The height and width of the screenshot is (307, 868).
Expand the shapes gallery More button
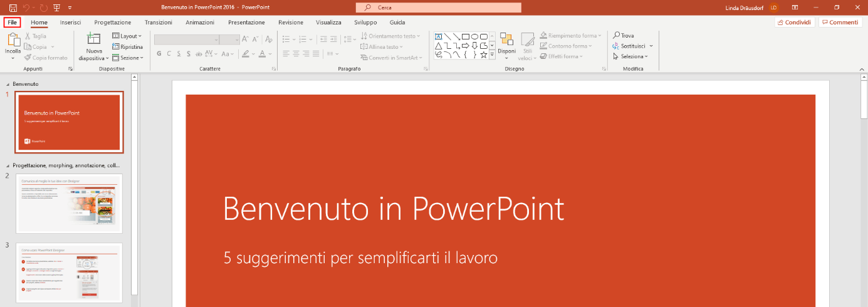pos(492,55)
